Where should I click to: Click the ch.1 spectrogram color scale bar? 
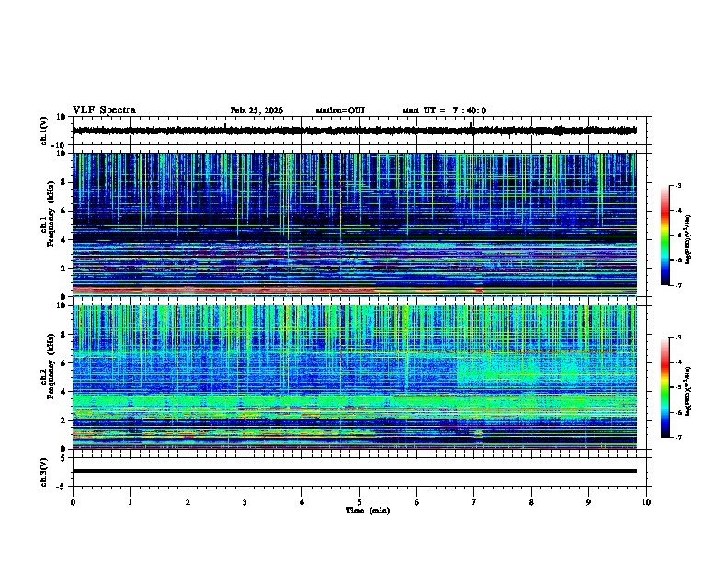[x=665, y=236]
